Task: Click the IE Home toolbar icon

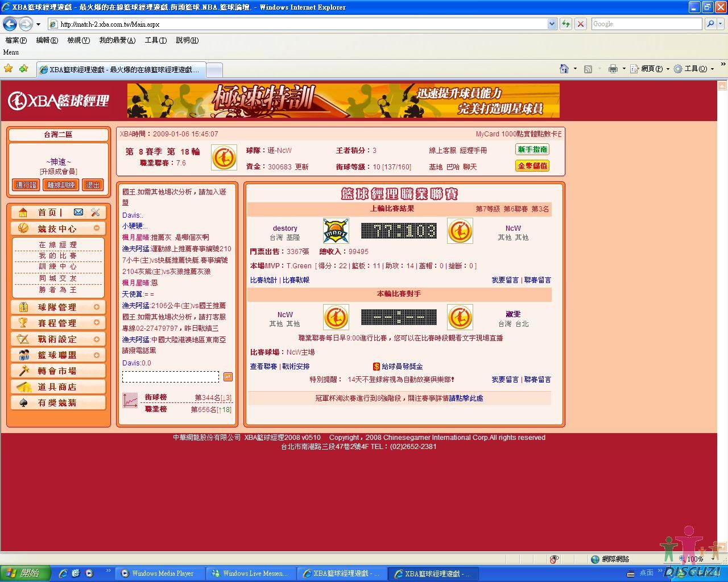Action: tap(564, 69)
